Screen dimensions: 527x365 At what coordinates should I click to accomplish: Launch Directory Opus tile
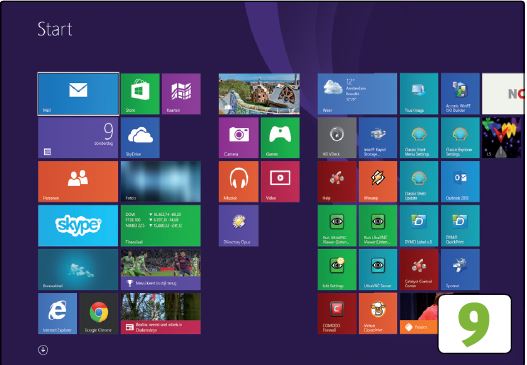(238, 226)
